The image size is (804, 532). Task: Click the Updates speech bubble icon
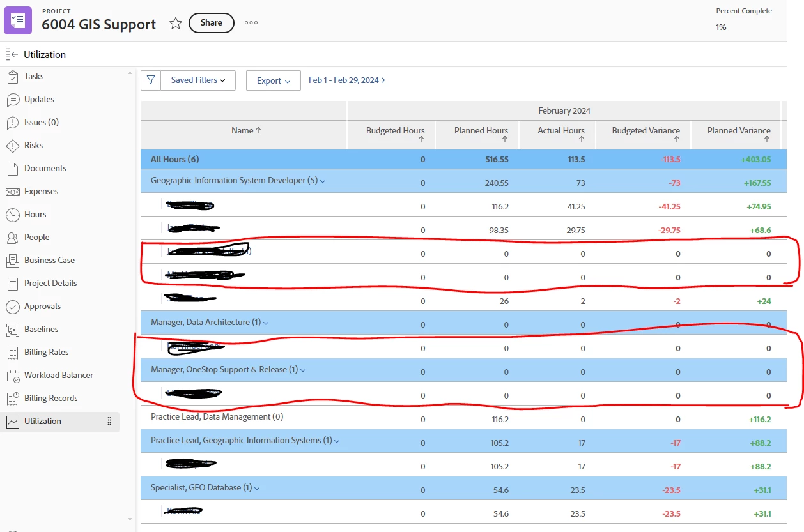[x=12, y=100]
